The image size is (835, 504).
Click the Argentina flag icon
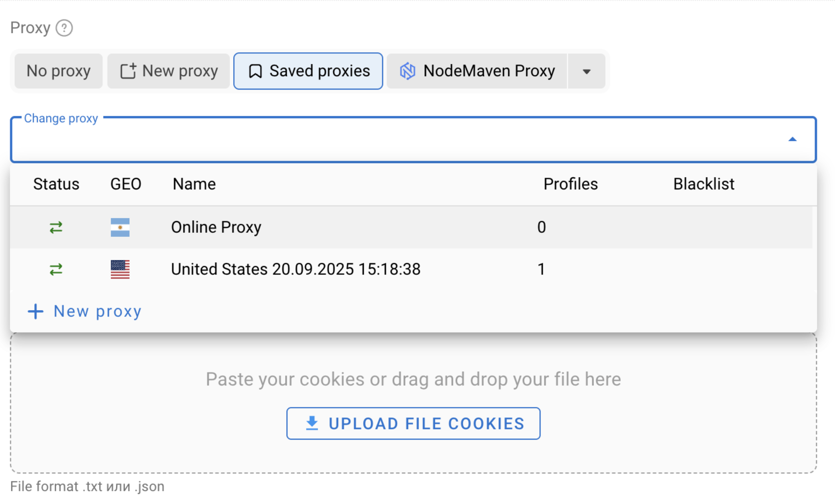coord(120,227)
